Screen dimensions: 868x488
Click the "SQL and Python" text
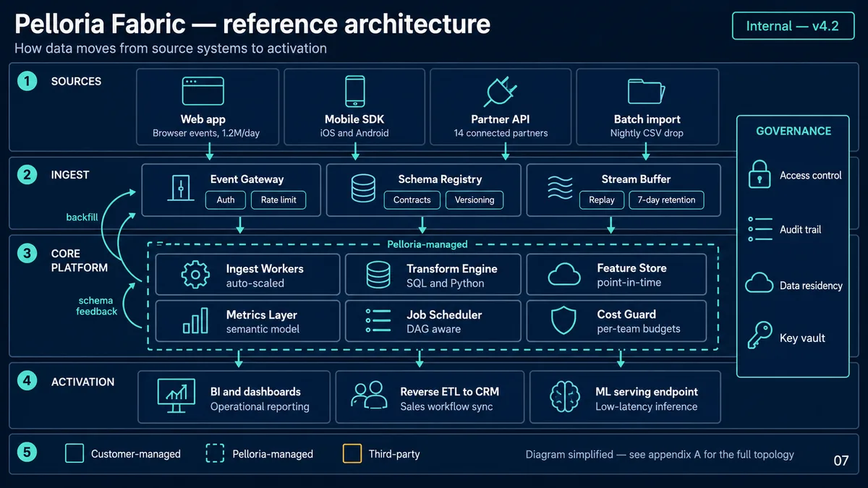point(446,283)
